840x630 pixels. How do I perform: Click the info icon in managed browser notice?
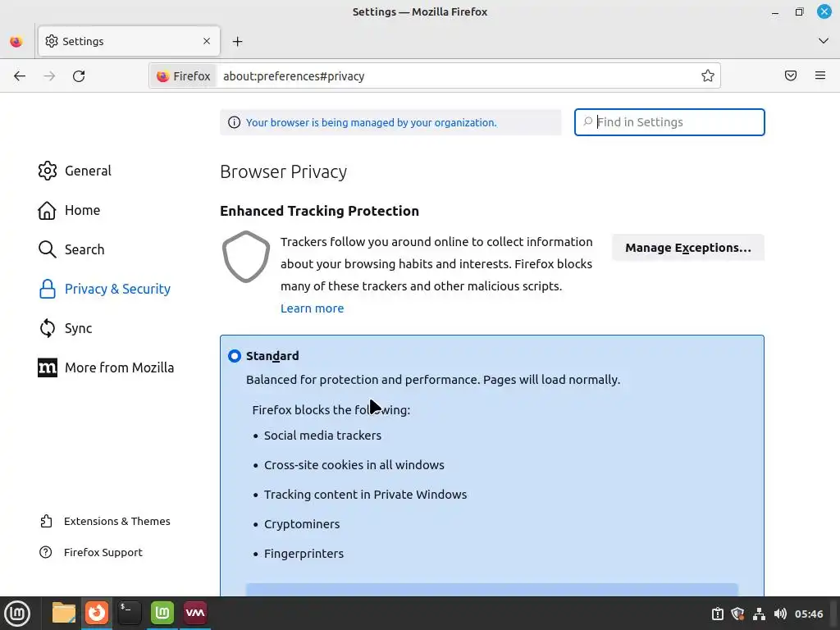(x=234, y=123)
